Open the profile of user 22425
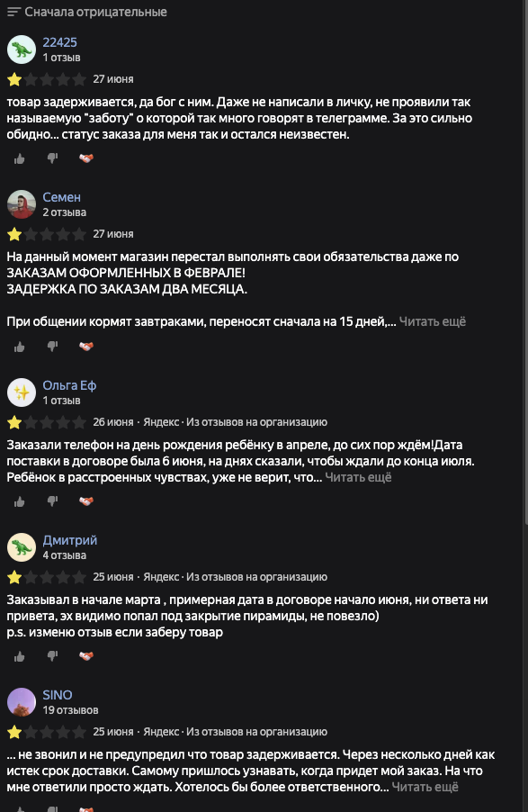Viewport: 528px width, 812px height. tap(59, 42)
